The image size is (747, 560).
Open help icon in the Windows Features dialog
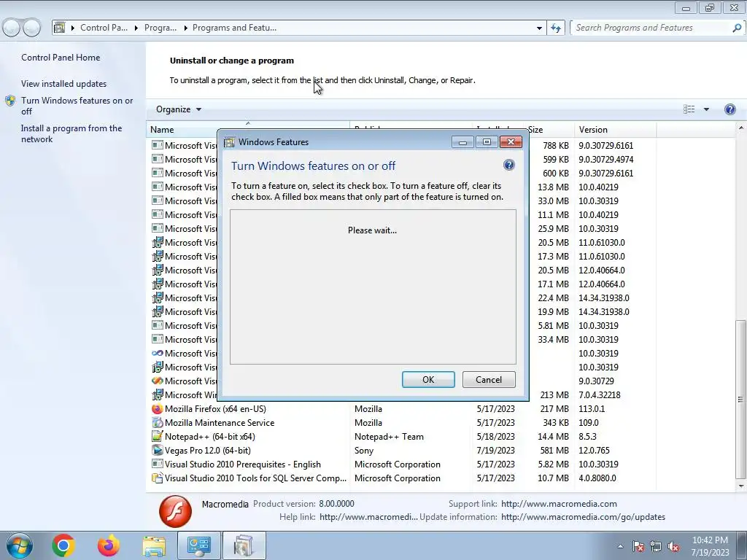pos(508,166)
